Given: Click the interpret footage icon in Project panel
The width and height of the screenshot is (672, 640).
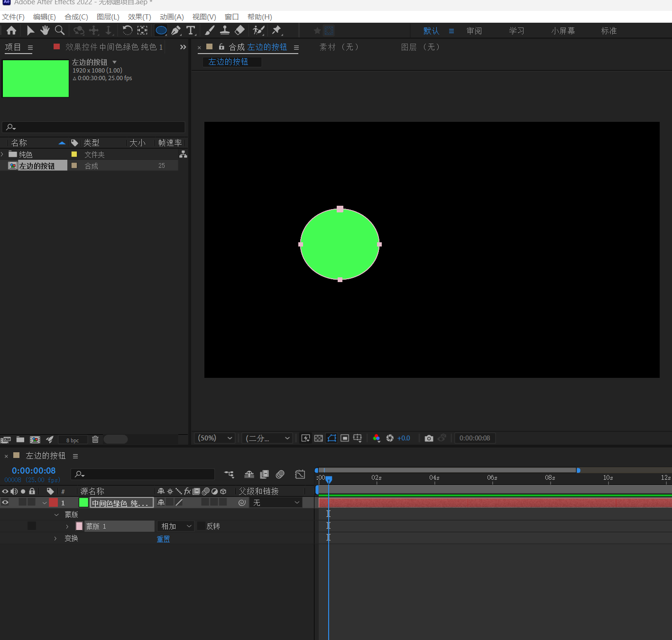Looking at the screenshot, I should click(6, 439).
